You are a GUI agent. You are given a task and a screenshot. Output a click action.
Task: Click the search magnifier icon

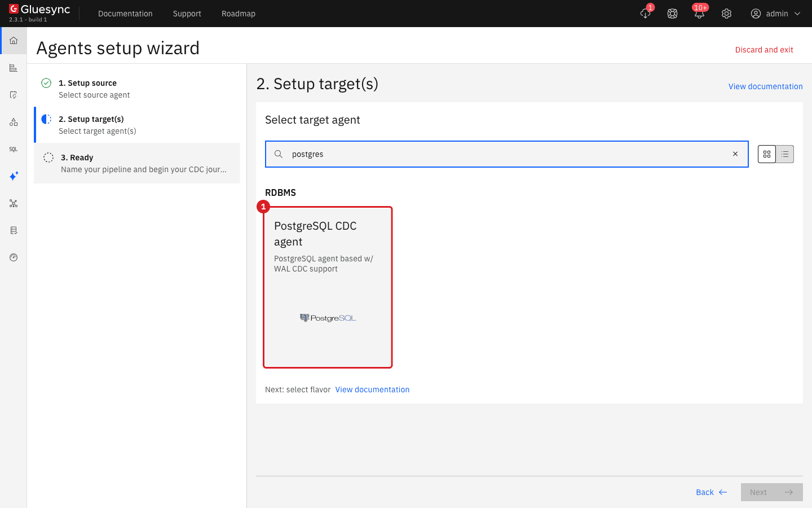279,154
